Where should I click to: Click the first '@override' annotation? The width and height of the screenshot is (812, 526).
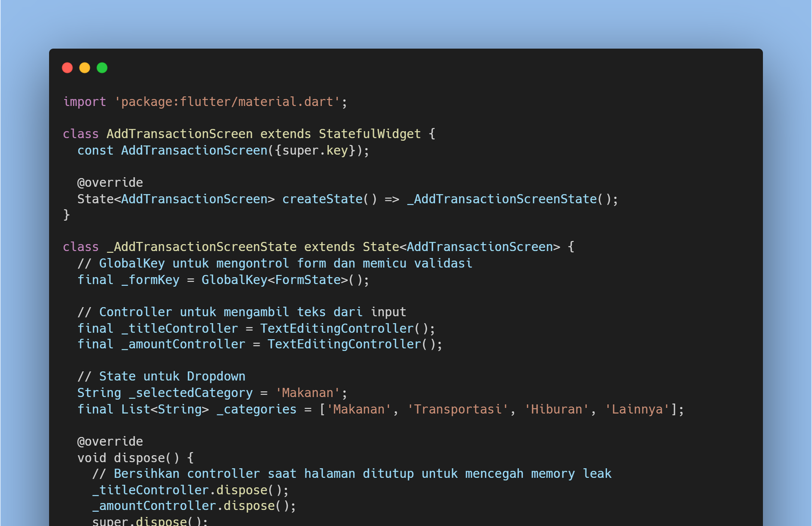[110, 183]
